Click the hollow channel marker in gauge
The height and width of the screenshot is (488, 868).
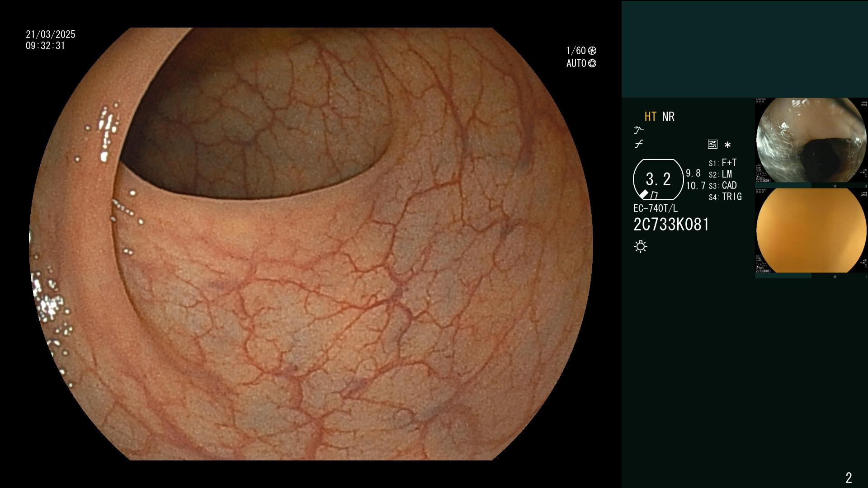(654, 195)
